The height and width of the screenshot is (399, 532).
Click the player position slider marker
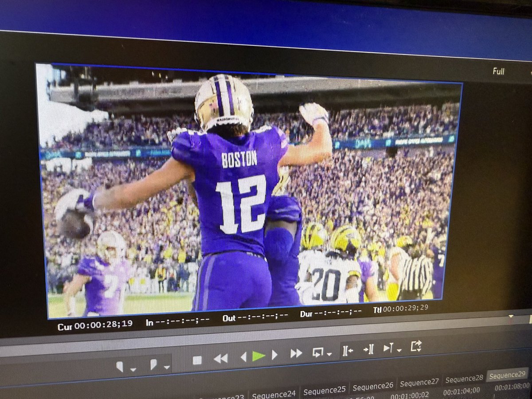pos(511,316)
